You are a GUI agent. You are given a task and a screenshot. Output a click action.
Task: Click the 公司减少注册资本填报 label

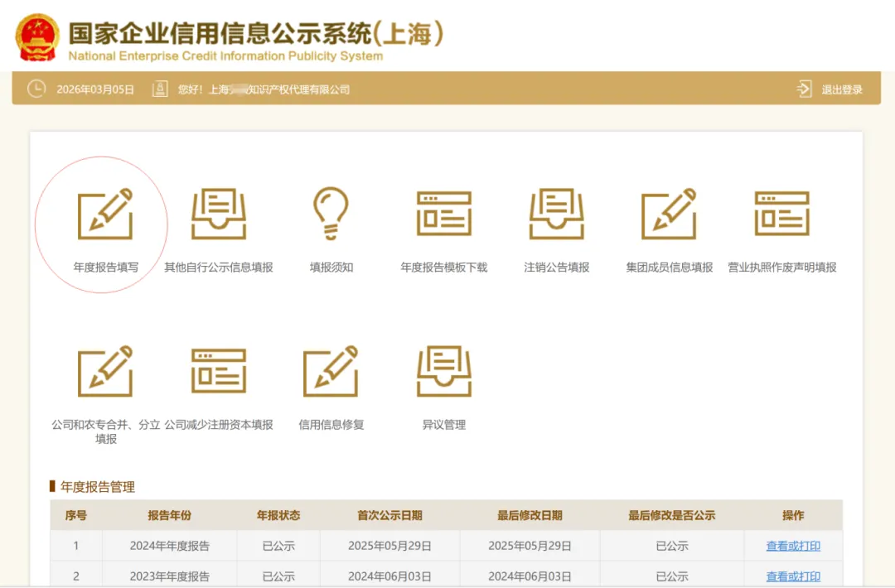coord(219,424)
